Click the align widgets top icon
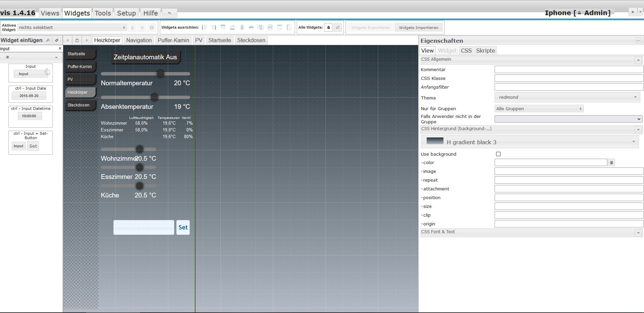The width and height of the screenshot is (644, 313). 223,28
